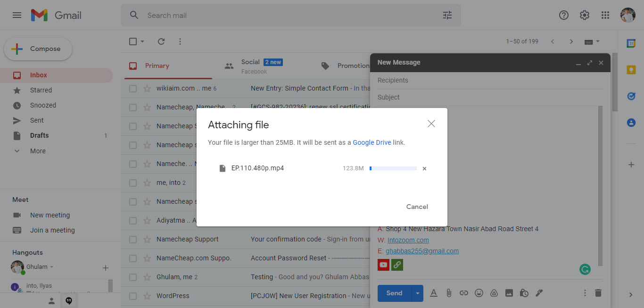This screenshot has height=308, width=644.
Task: Start a New meeting
Action: 50,215
